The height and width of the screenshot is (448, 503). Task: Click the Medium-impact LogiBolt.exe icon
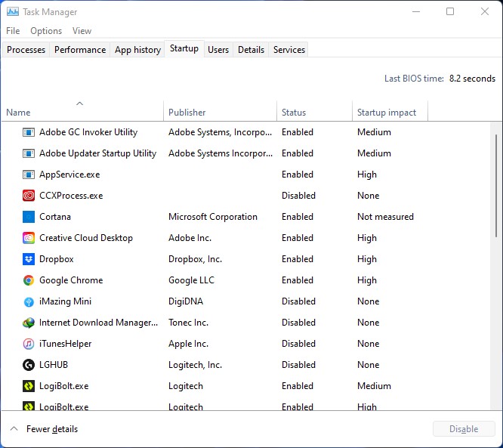[x=29, y=386]
